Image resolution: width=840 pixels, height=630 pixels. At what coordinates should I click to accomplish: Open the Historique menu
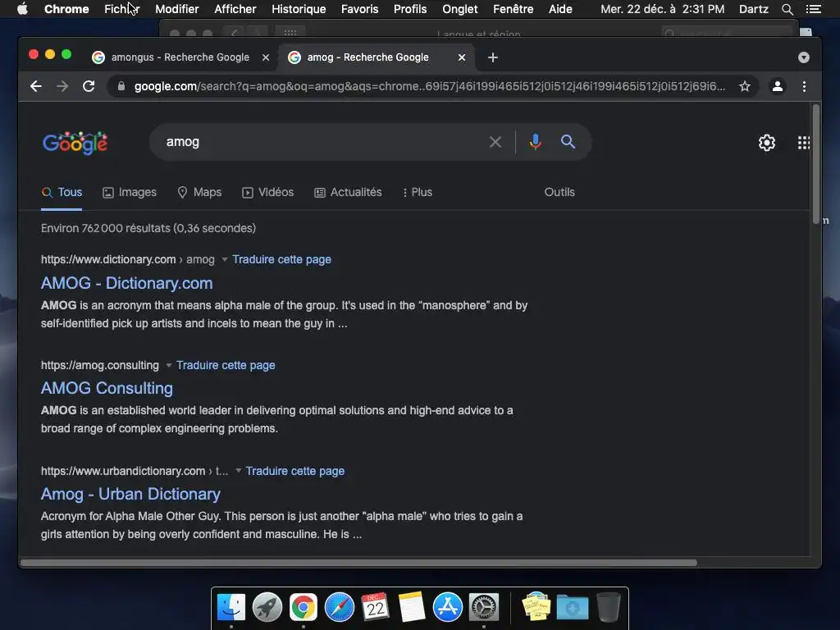pyautogui.click(x=299, y=9)
